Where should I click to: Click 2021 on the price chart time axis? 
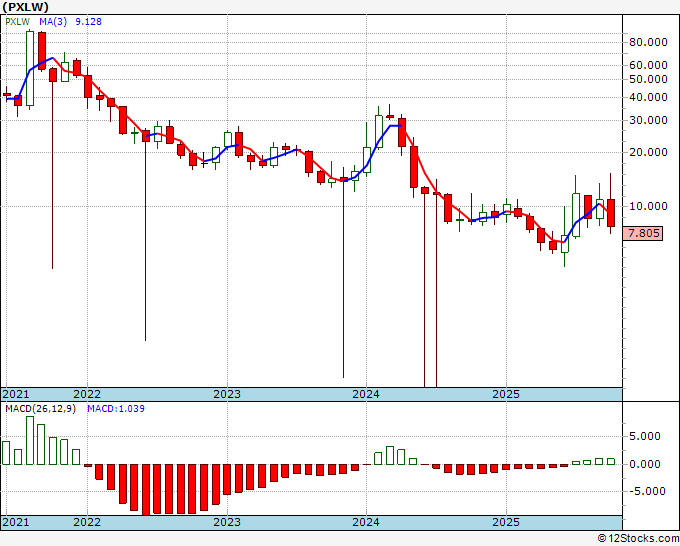16,394
